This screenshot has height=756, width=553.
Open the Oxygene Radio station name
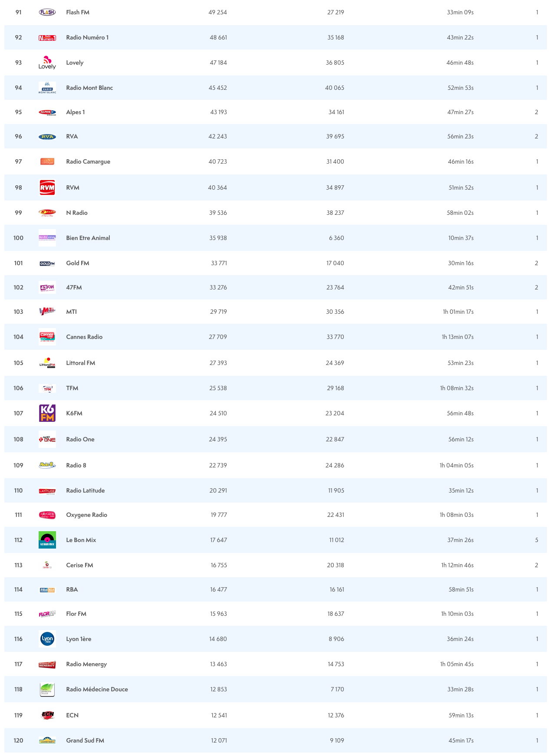click(x=86, y=515)
